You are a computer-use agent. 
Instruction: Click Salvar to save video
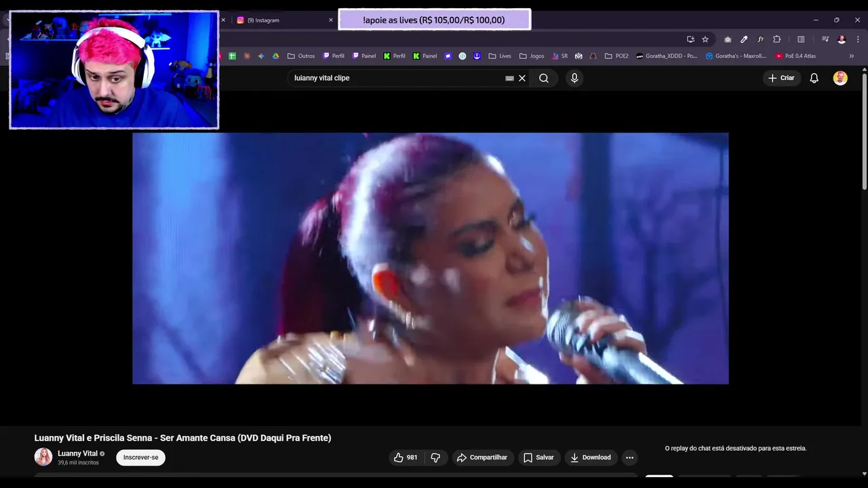click(538, 457)
